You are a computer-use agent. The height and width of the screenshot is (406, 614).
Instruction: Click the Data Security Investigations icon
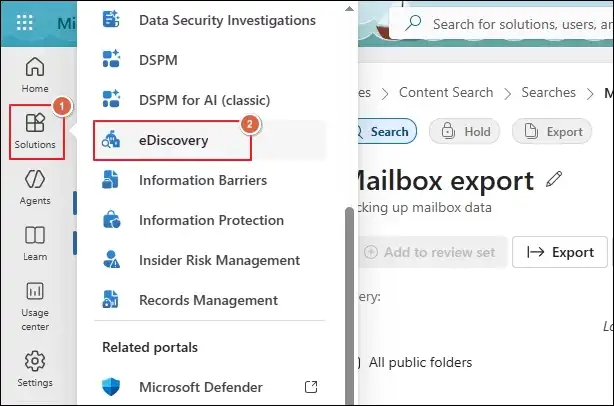point(111,20)
